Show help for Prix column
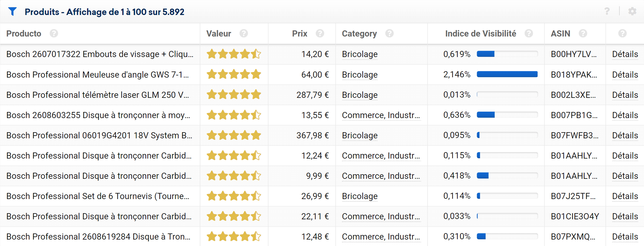Viewport: 644px width, 246px height. coord(320,33)
